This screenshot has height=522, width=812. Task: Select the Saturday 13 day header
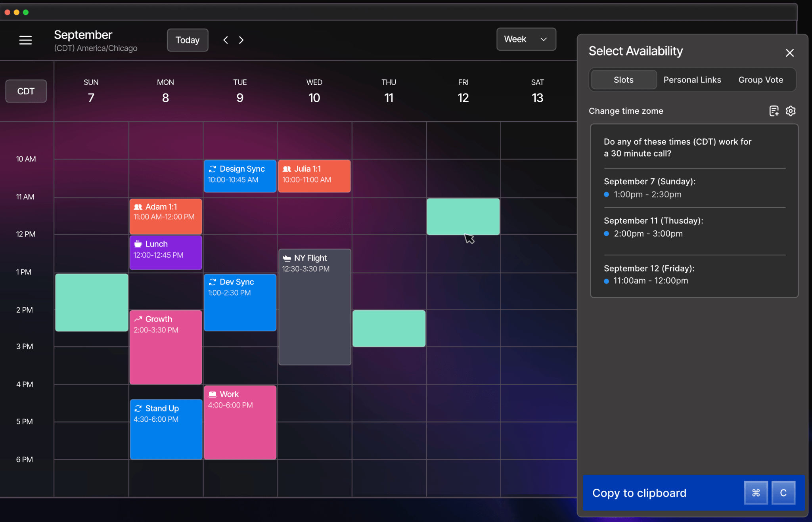pos(537,91)
